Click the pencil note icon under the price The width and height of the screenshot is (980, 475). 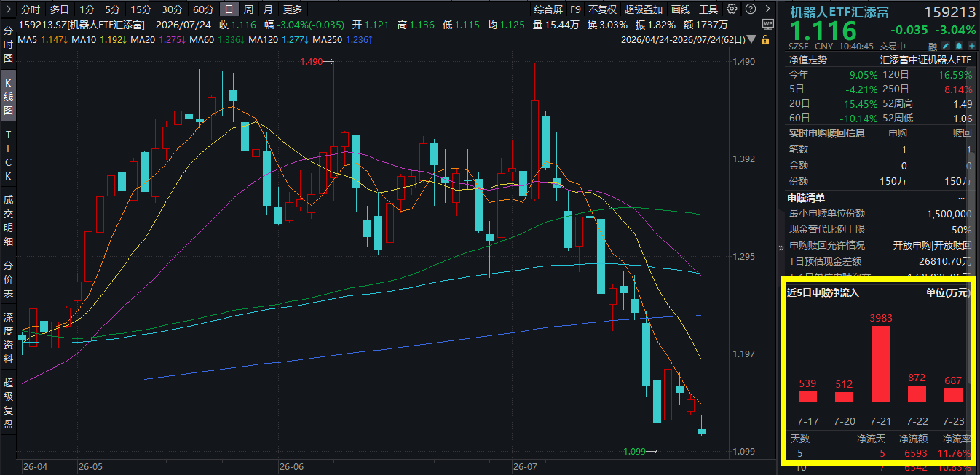tap(946, 46)
